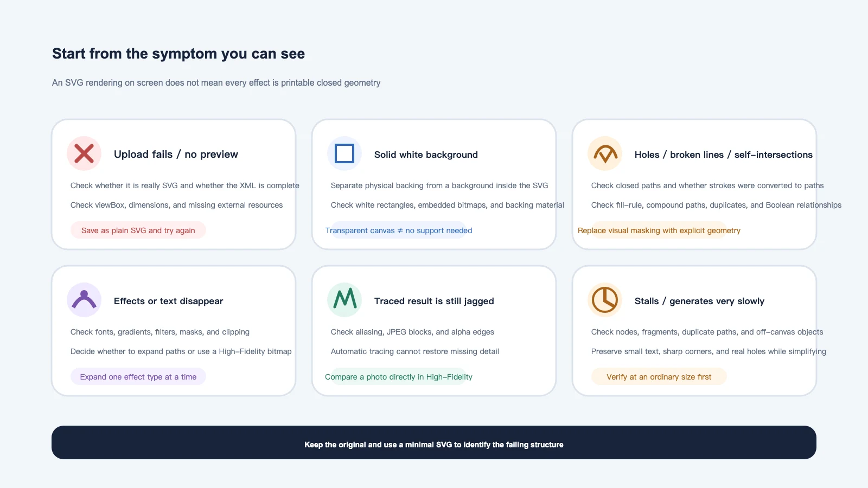Image resolution: width=868 pixels, height=488 pixels.
Task: Click the green jagged M trace icon
Action: pos(344,300)
